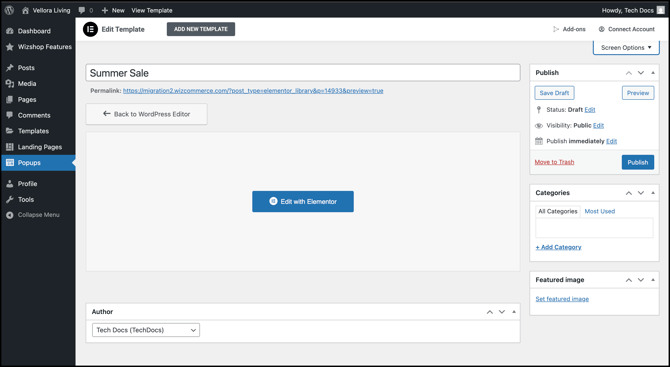The width and height of the screenshot is (670, 367).
Task: Move Publish panel down
Action: click(641, 73)
